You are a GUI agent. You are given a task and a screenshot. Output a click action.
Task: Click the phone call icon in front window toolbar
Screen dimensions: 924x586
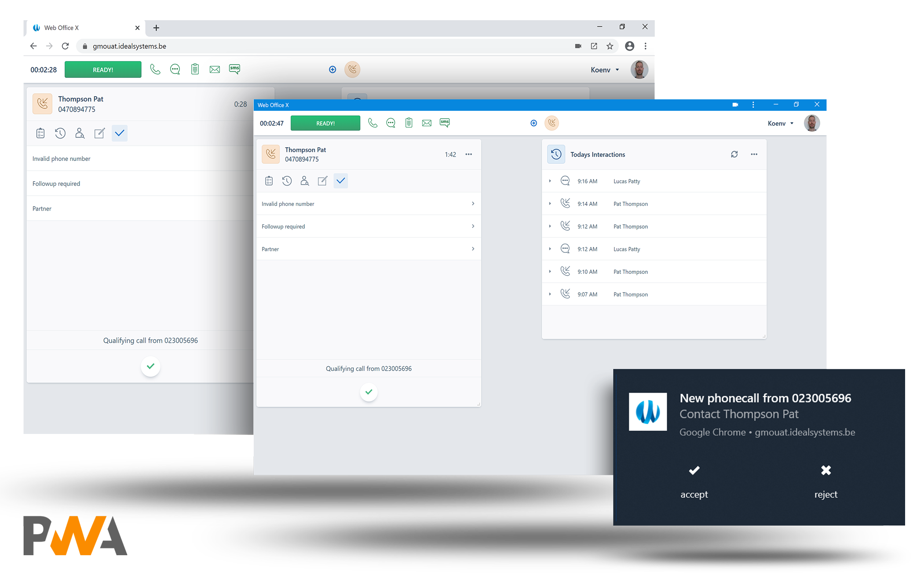[x=373, y=123]
